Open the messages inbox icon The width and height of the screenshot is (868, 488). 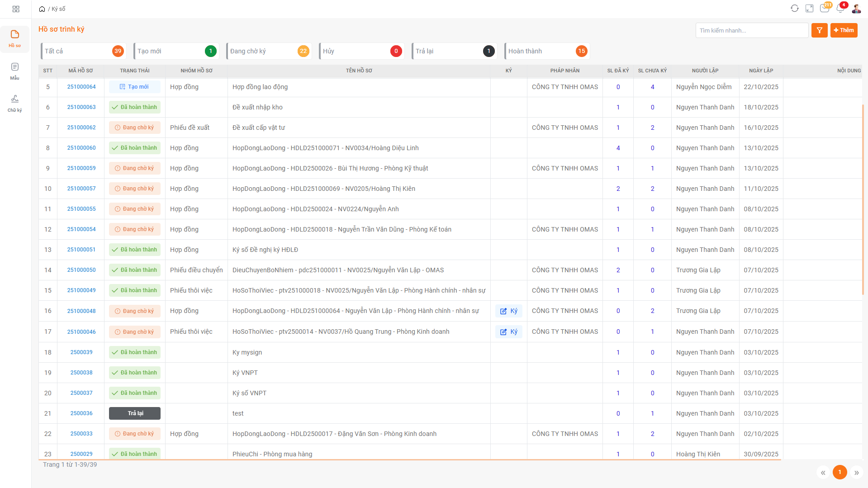[825, 9]
